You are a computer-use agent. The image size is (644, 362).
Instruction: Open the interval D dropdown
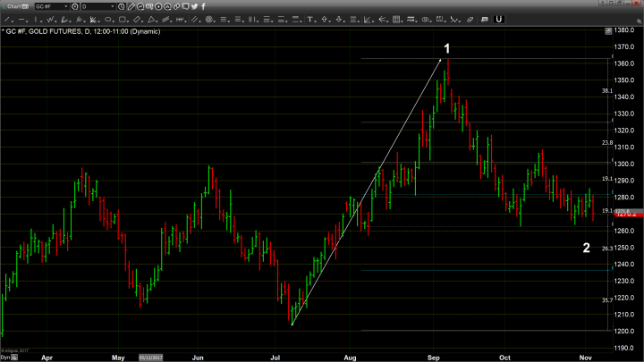[x=113, y=6]
